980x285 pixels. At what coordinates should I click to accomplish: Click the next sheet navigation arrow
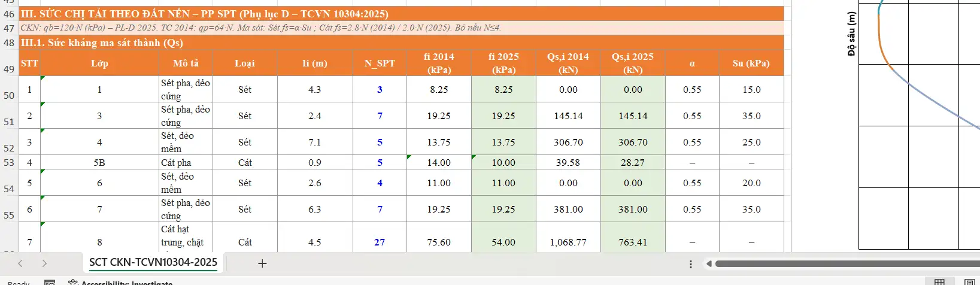pyautogui.click(x=44, y=263)
